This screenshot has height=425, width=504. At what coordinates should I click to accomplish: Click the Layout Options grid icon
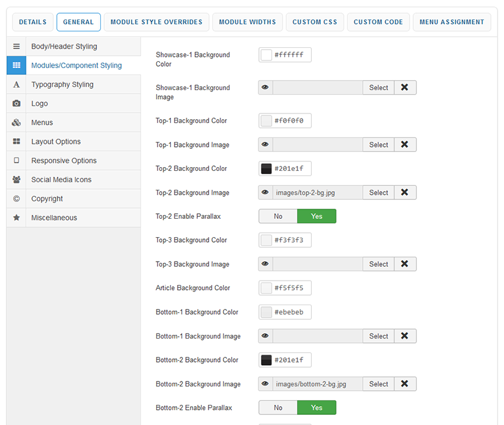(16, 142)
